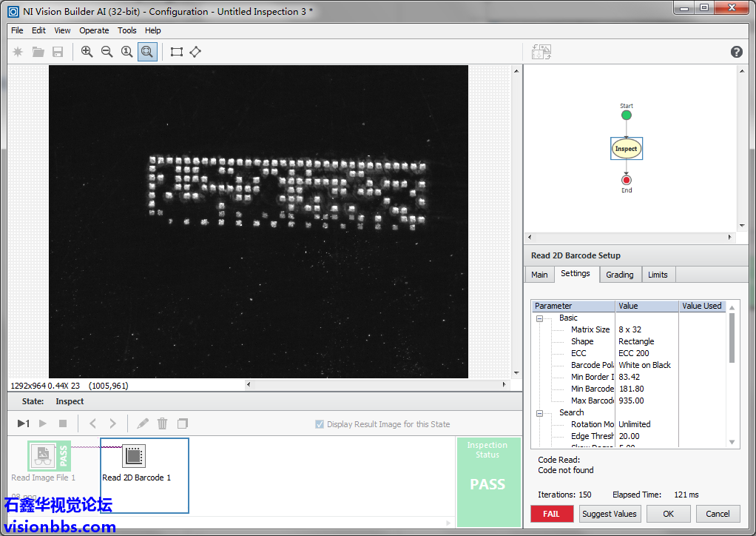This screenshot has width=756, height=536.
Task: Select the Zoom 1:1 icon
Action: [127, 52]
